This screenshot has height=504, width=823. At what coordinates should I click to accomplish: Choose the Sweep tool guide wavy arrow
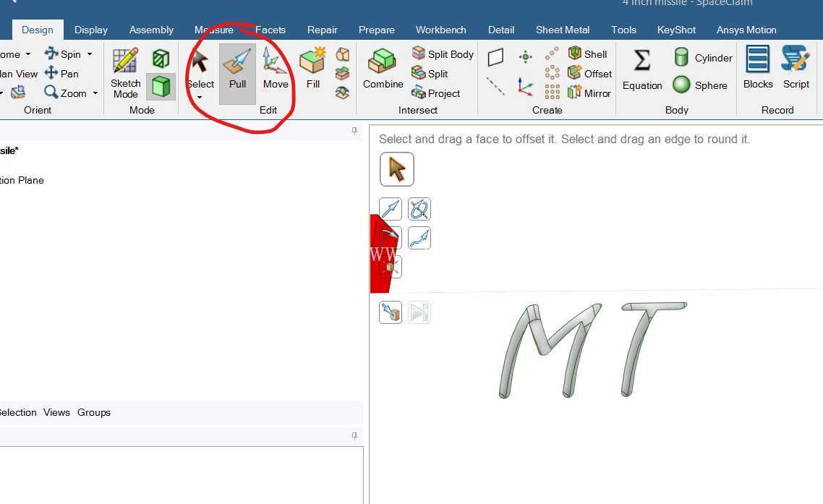[x=419, y=238]
